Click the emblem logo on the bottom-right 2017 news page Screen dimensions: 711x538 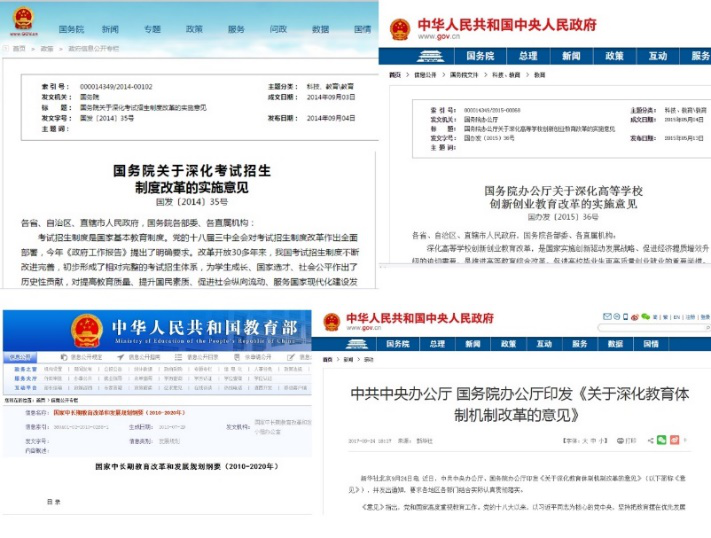[x=331, y=322]
